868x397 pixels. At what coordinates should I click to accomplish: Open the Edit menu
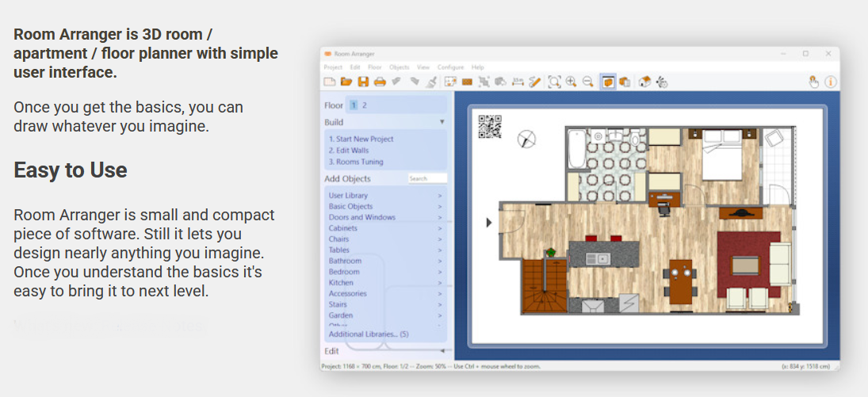pos(355,67)
